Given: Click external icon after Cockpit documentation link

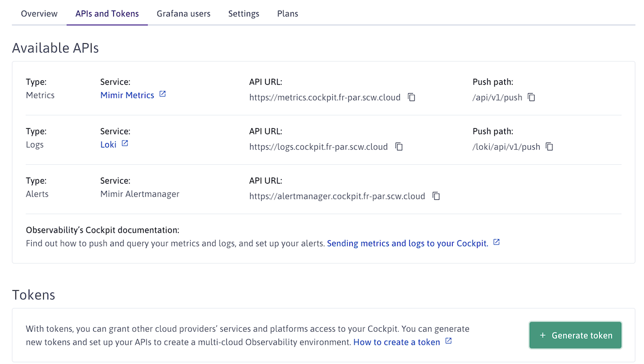Looking at the screenshot, I should pos(496,242).
